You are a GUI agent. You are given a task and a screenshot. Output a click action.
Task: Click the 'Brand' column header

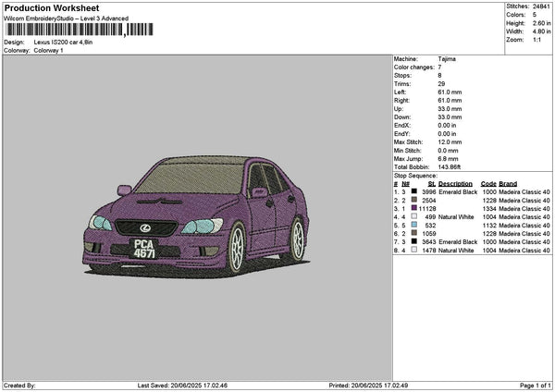(508, 184)
